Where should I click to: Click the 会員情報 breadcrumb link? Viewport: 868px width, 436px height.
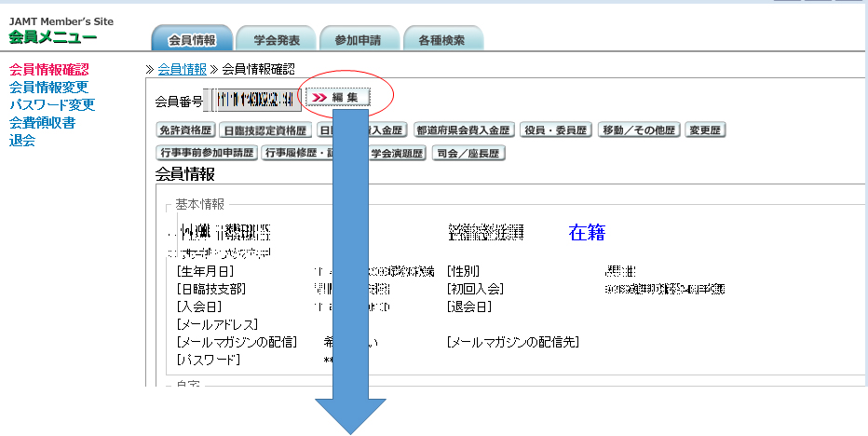[x=183, y=69]
